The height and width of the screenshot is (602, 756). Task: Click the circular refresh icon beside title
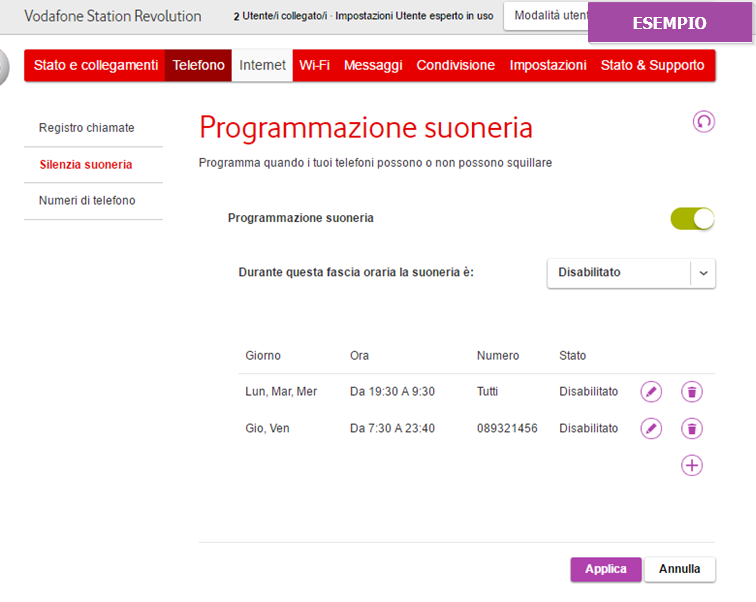click(x=703, y=122)
